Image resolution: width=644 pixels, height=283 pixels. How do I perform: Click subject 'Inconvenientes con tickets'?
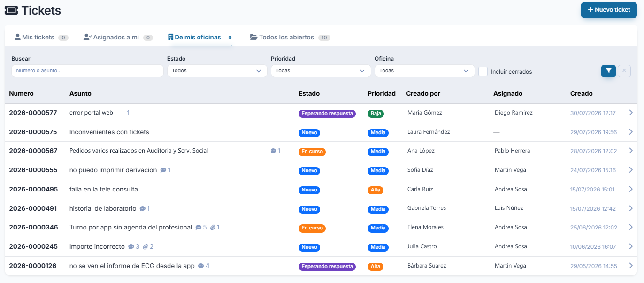click(x=109, y=132)
